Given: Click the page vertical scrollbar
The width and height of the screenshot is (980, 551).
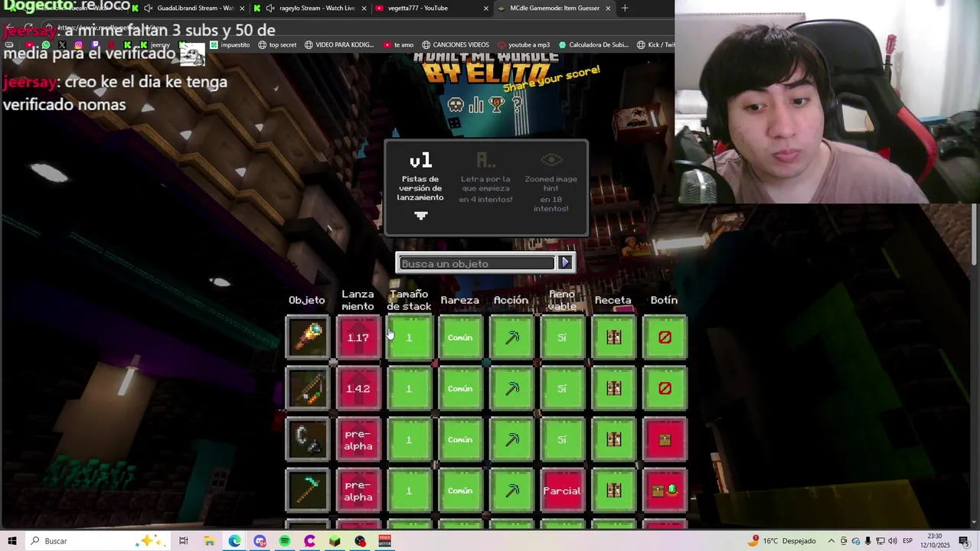Looking at the screenshot, I should [x=975, y=236].
